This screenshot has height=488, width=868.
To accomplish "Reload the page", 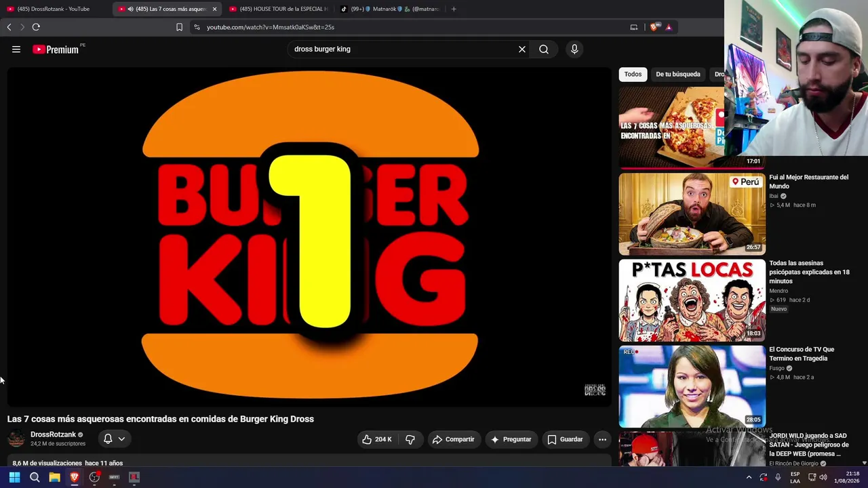I will point(36,27).
